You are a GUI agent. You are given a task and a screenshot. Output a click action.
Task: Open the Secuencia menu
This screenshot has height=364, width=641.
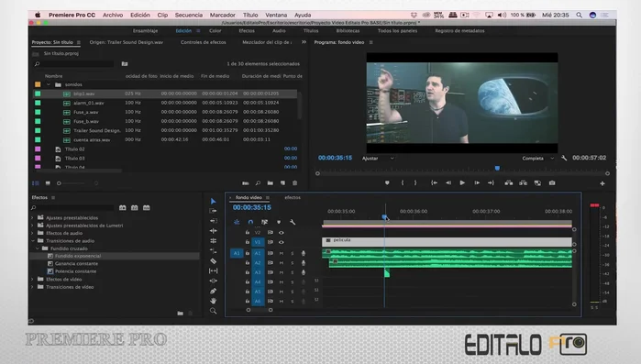pyautogui.click(x=189, y=15)
